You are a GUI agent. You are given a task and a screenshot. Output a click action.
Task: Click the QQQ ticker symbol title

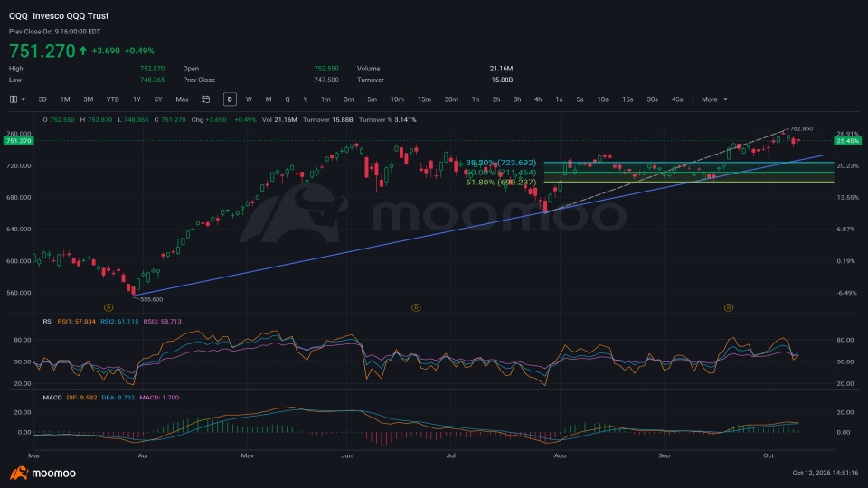(18, 16)
